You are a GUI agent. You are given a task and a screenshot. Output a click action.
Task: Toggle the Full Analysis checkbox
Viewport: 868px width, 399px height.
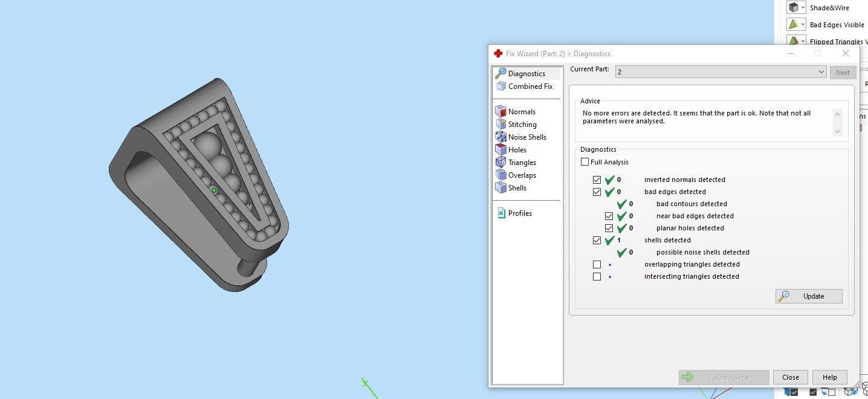(585, 162)
